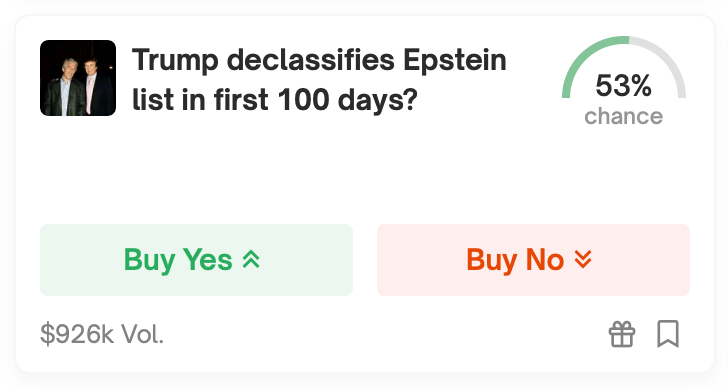This screenshot has height=388, width=728.
Task: Click the $926k Vol. label
Action: point(102,334)
